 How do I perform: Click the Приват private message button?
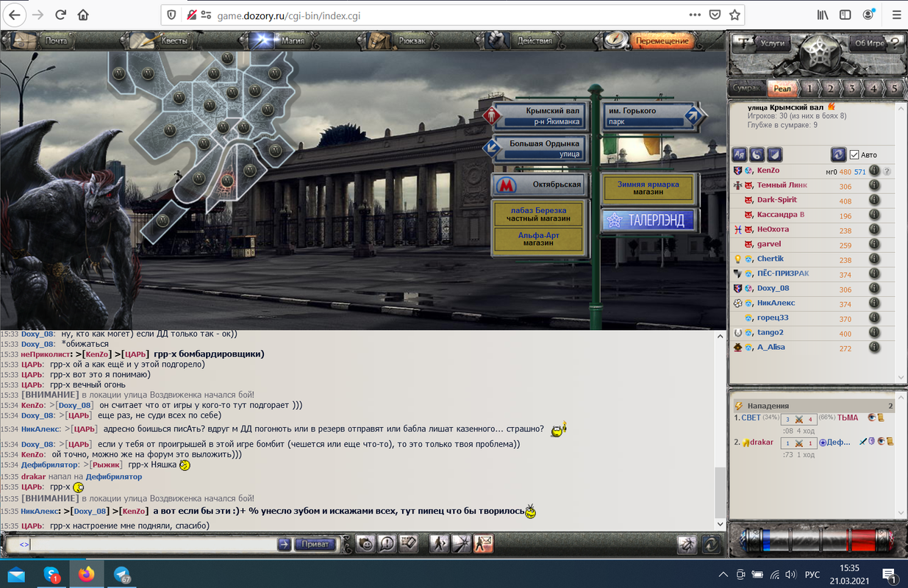tap(315, 545)
